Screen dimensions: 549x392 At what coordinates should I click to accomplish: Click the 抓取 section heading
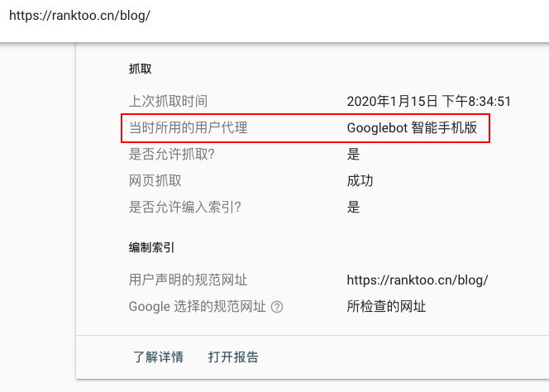coord(140,69)
